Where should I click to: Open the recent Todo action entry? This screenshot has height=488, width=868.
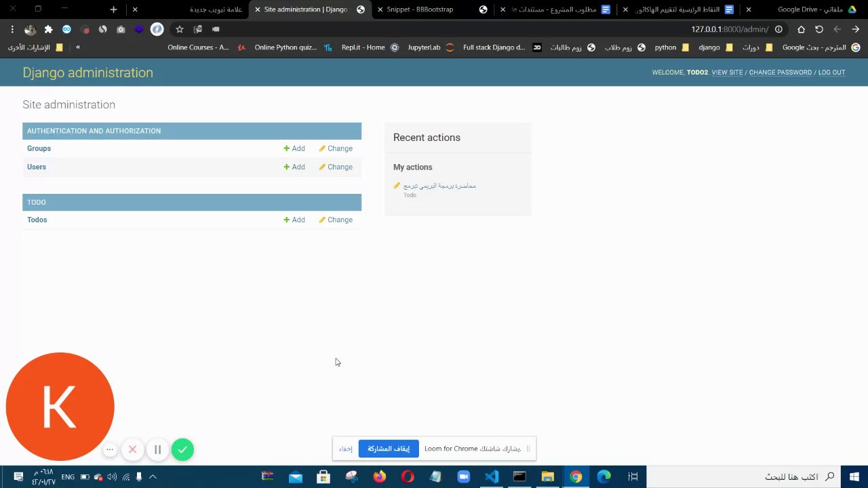[439, 186]
